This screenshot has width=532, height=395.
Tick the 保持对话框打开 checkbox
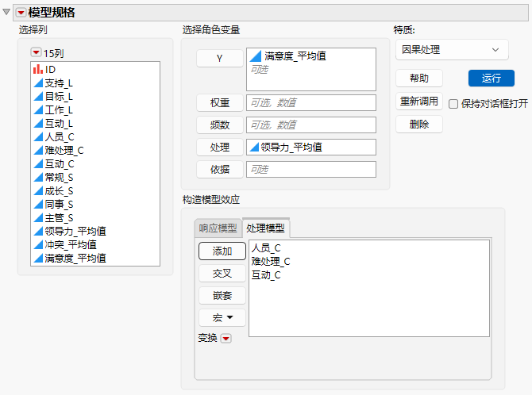453,104
